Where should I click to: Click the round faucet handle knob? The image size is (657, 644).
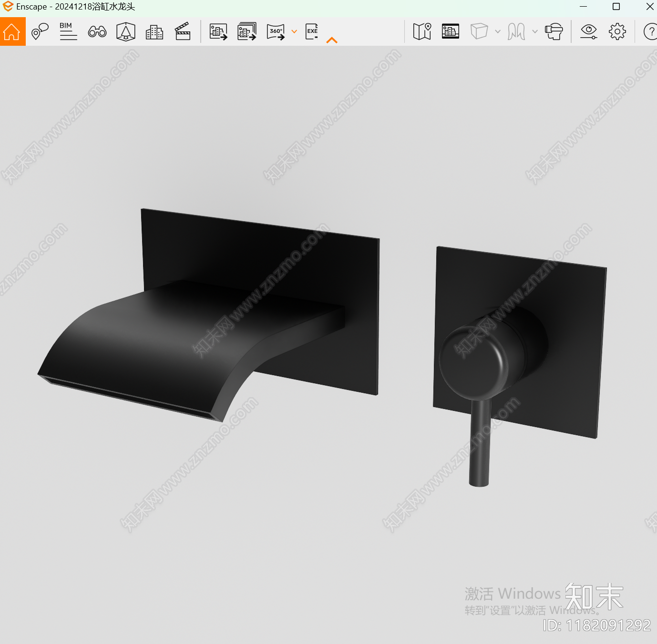[474, 362]
